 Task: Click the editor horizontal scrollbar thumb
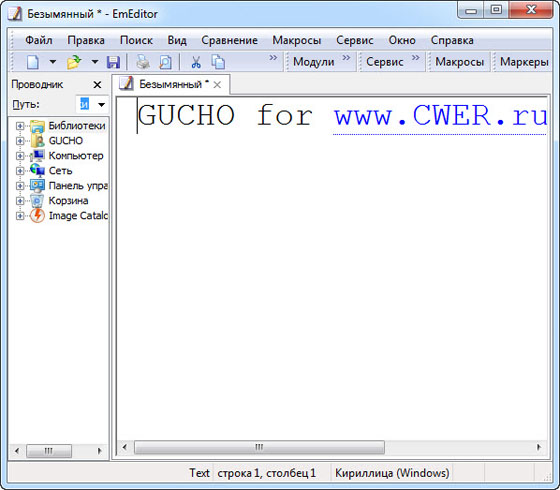point(259,447)
